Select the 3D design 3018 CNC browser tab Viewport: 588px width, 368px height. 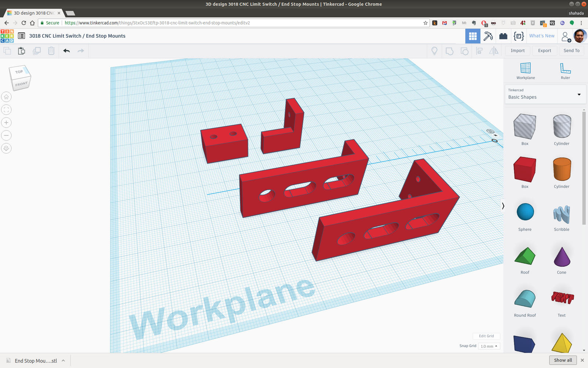tap(34, 13)
